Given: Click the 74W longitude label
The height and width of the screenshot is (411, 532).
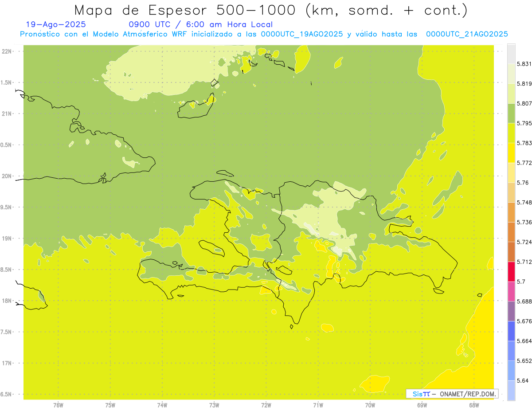Looking at the screenshot, I should coord(162,405).
